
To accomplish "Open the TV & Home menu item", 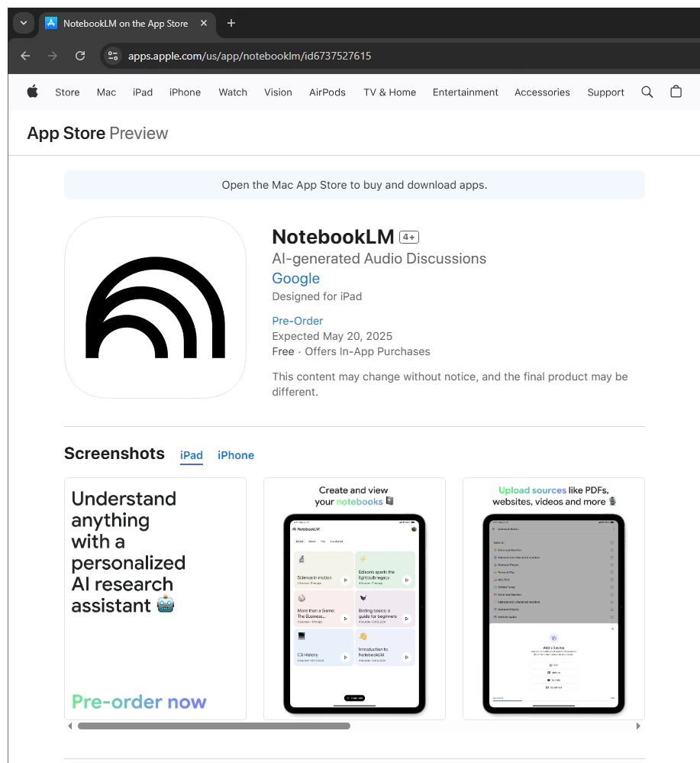I will pyautogui.click(x=389, y=92).
